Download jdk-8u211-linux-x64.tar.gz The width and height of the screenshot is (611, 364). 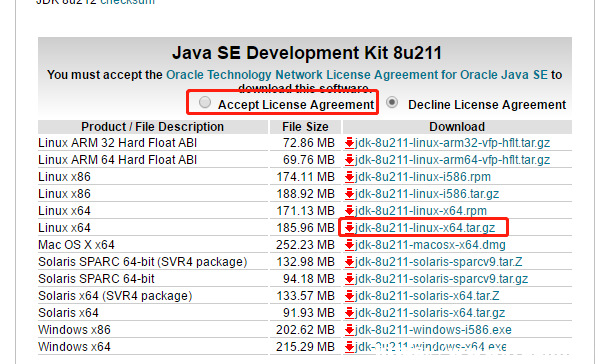tap(425, 228)
